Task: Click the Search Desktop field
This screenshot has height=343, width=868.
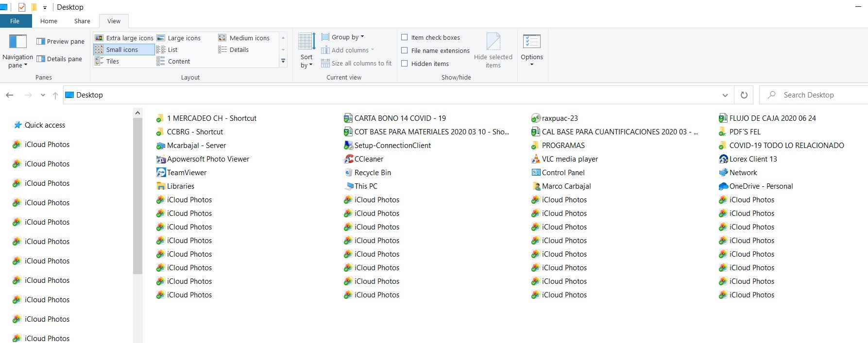Action: [814, 95]
